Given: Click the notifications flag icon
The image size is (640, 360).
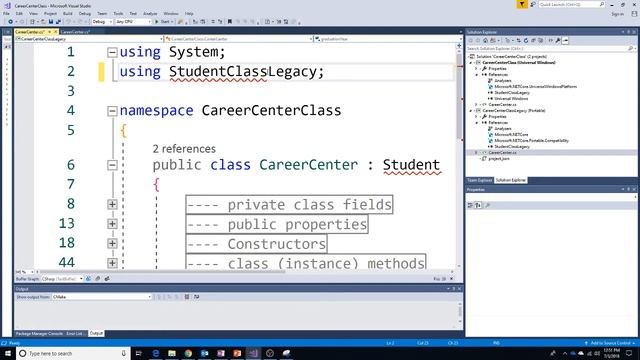Looking at the screenshot, I should (522, 4).
